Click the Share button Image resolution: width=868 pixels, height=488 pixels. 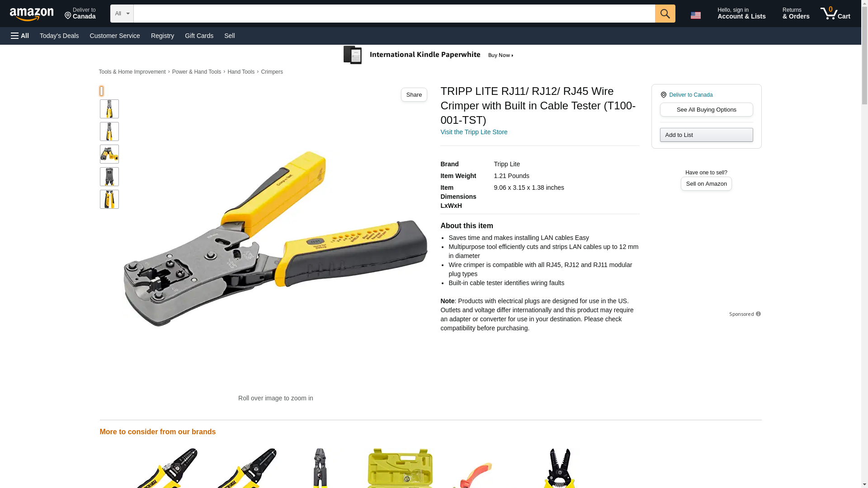pos(414,94)
